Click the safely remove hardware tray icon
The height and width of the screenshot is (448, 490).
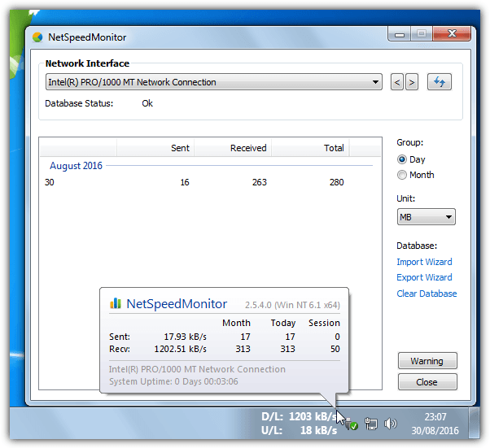click(352, 424)
